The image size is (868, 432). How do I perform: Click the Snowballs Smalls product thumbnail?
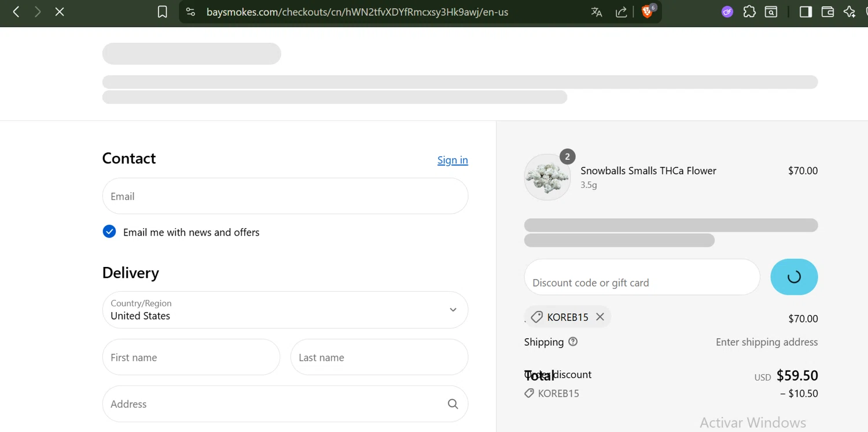pyautogui.click(x=547, y=177)
